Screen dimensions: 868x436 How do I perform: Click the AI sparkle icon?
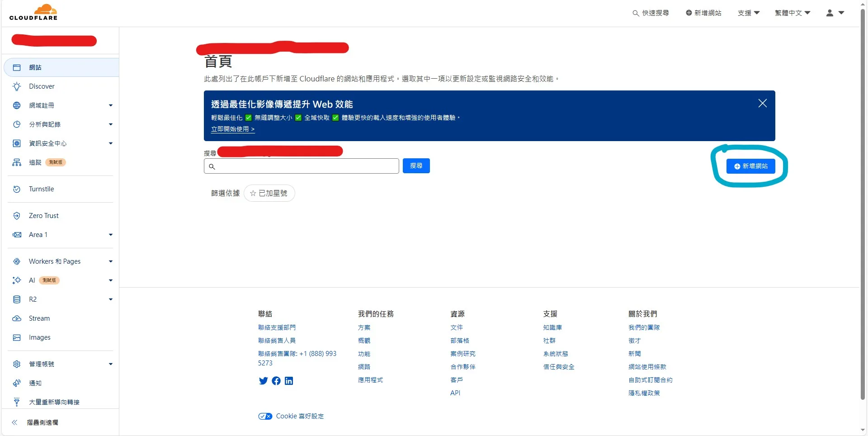click(17, 280)
